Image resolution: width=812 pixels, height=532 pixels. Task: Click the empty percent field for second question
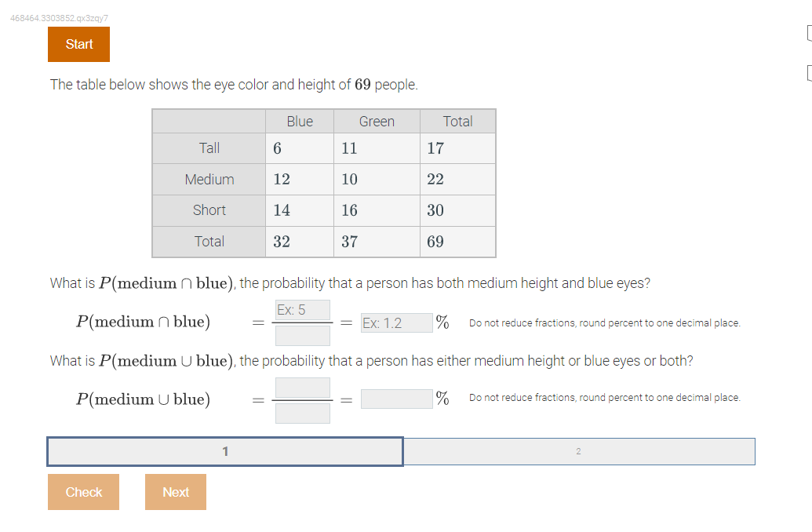(396, 399)
